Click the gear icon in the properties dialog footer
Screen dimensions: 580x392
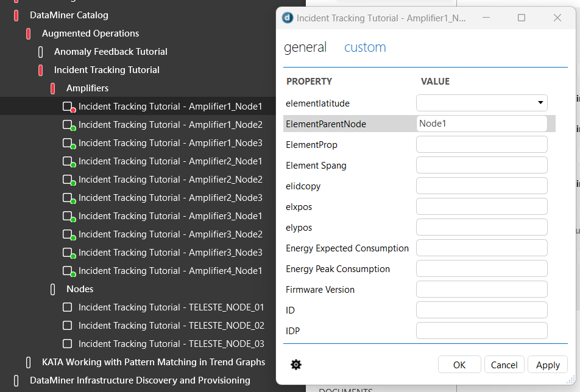[296, 365]
